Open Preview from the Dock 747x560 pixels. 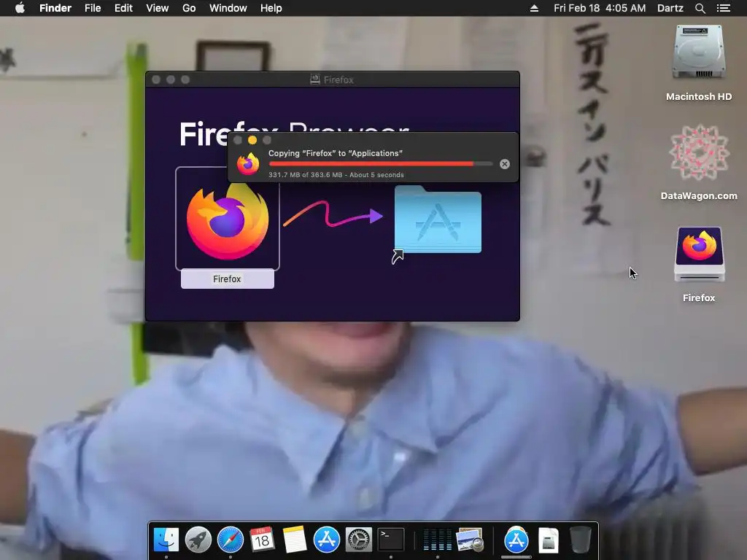pyautogui.click(x=469, y=540)
